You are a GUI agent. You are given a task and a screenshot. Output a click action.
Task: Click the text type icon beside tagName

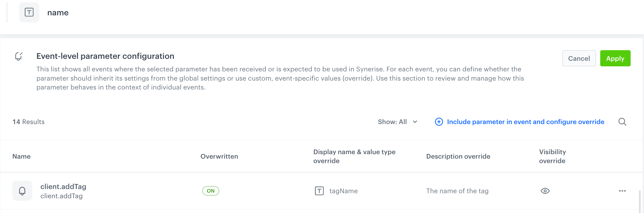pos(319,191)
